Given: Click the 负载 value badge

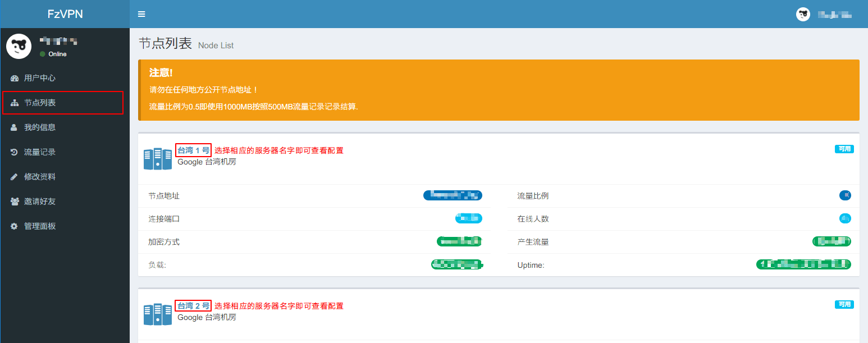Looking at the screenshot, I should click(x=457, y=264).
